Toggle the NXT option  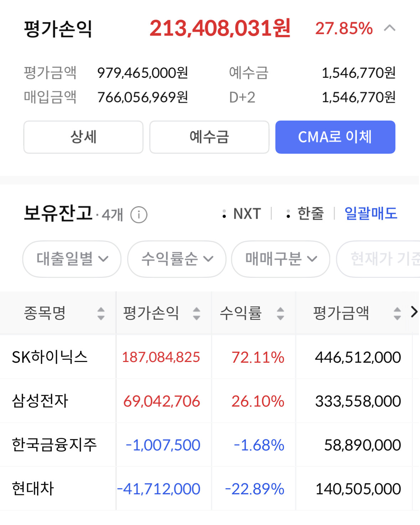(x=242, y=214)
